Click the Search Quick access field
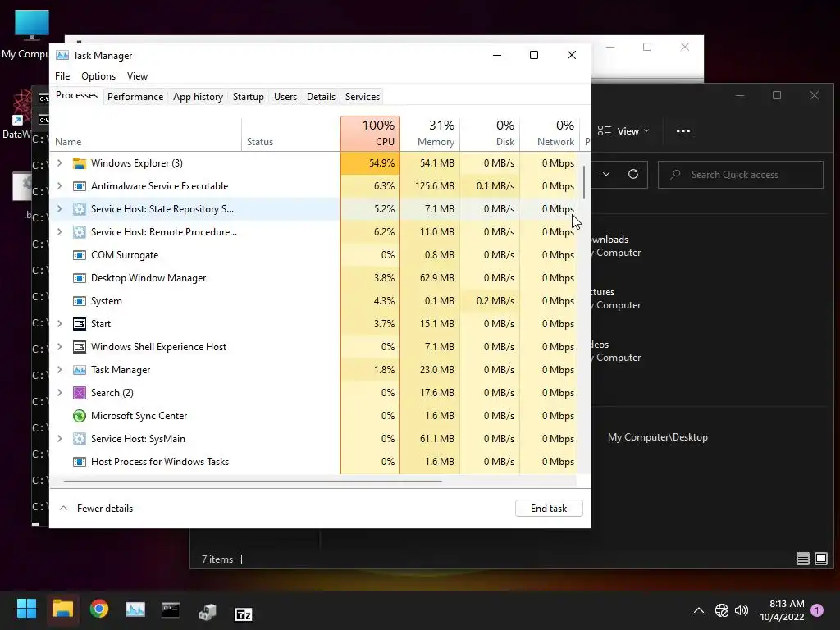 coord(741,175)
